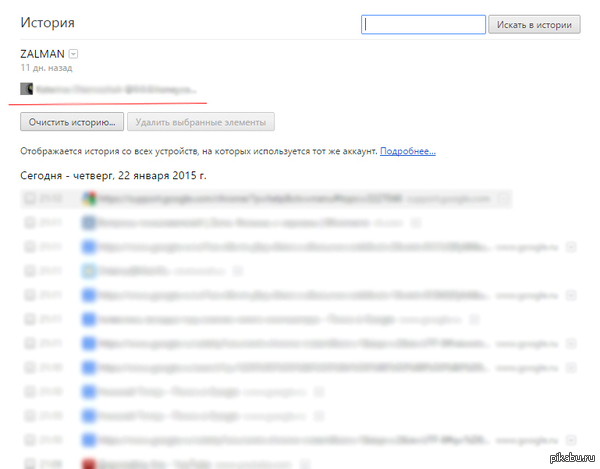Click the multicolor Chrome favicon of the first entry
Image resolution: width=600 pixels, height=469 pixels.
(89, 199)
